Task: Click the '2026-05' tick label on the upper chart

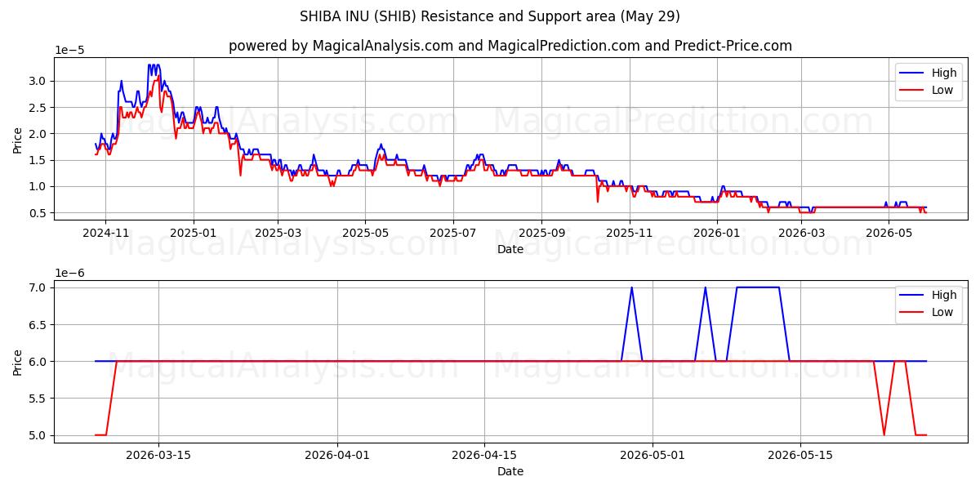Action: (889, 234)
